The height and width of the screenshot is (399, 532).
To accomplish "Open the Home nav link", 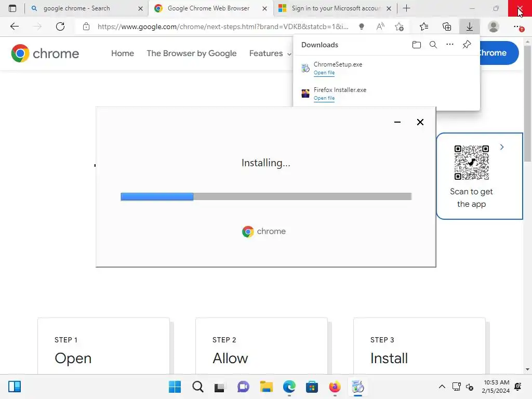I will pyautogui.click(x=123, y=54).
